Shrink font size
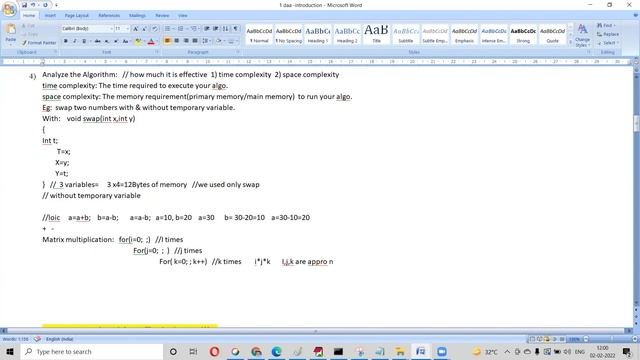 click(x=144, y=29)
